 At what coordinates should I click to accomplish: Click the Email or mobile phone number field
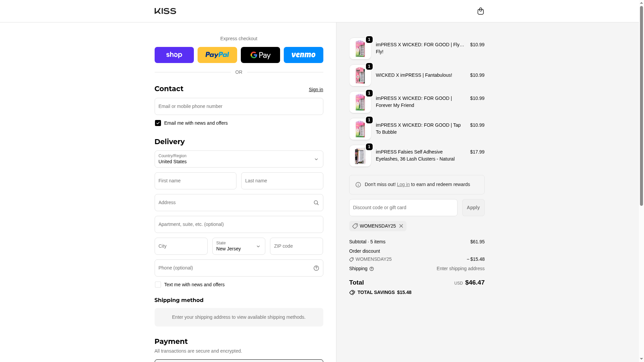point(239,106)
